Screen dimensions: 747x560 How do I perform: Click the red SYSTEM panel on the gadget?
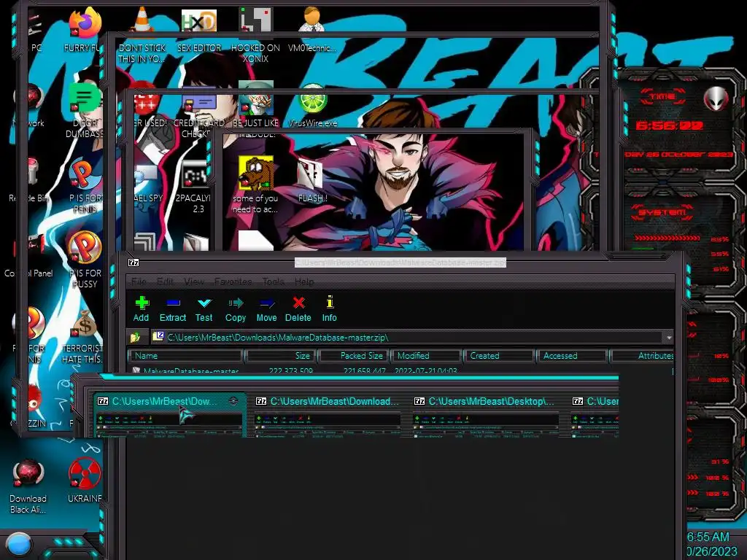pyautogui.click(x=662, y=212)
